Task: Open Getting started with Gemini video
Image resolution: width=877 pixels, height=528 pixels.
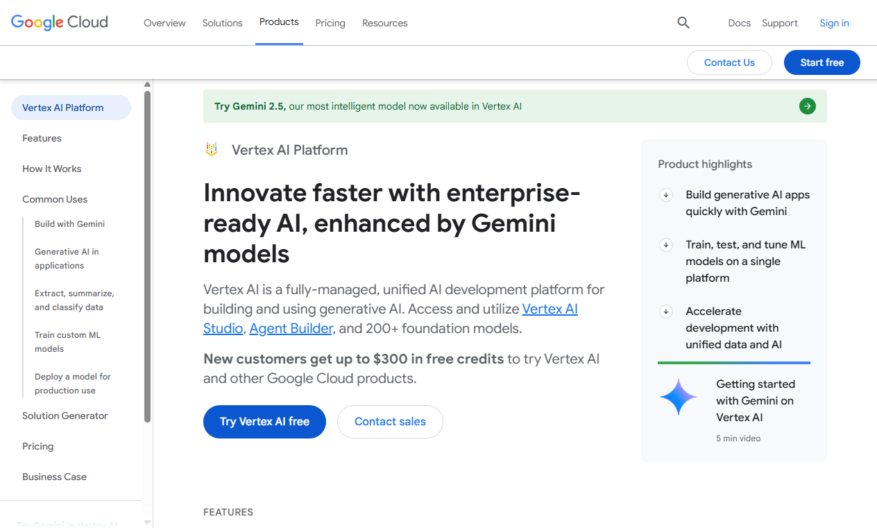Action: tap(755, 400)
